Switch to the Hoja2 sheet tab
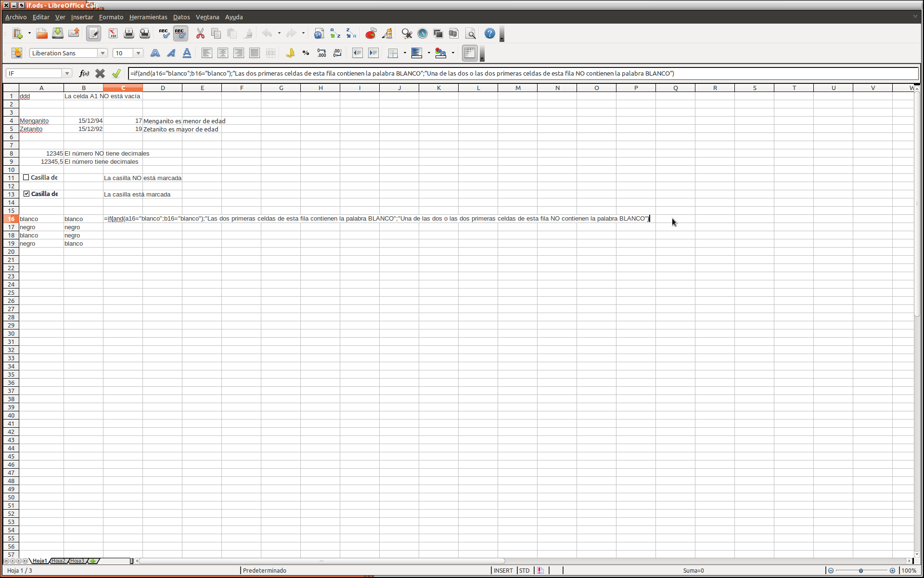Screen dimensions: 924x578 58,561
